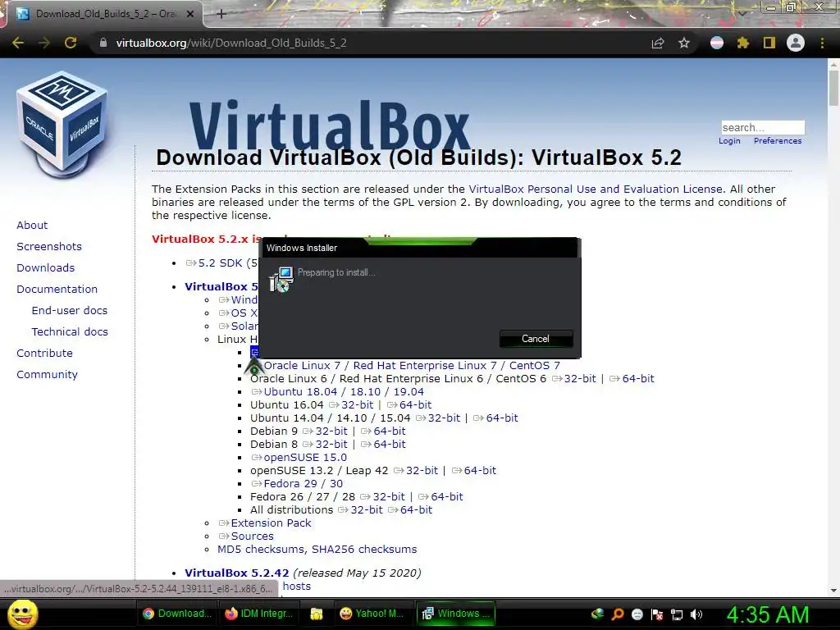Click the forward navigation arrow
Screen dimensions: 840x630
click(x=44, y=43)
